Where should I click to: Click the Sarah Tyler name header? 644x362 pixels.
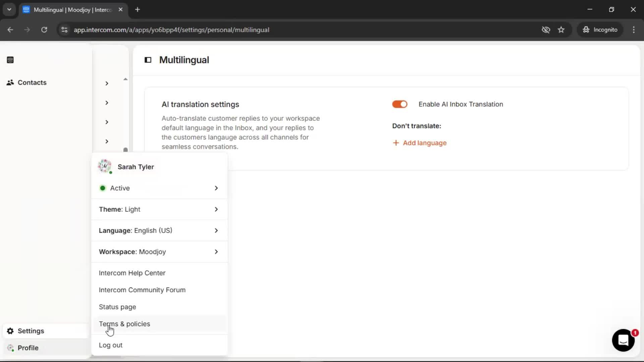136,167
